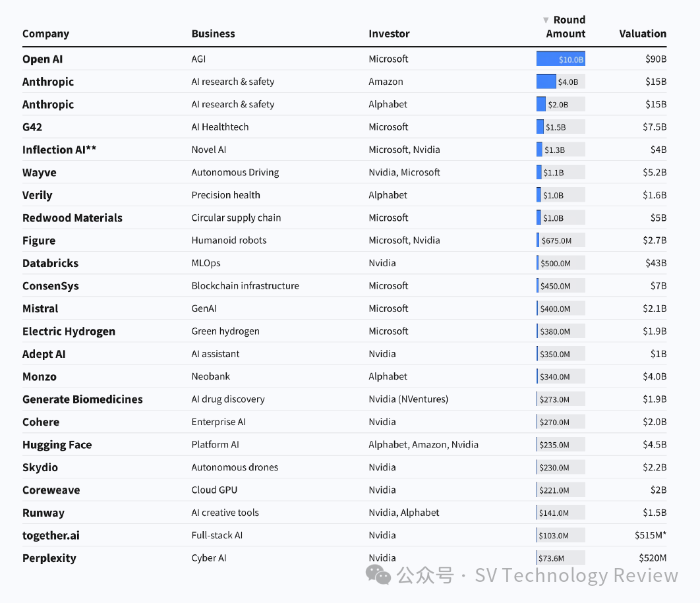
Task: Select the $500.0M round amount bar
Action: pos(561,264)
